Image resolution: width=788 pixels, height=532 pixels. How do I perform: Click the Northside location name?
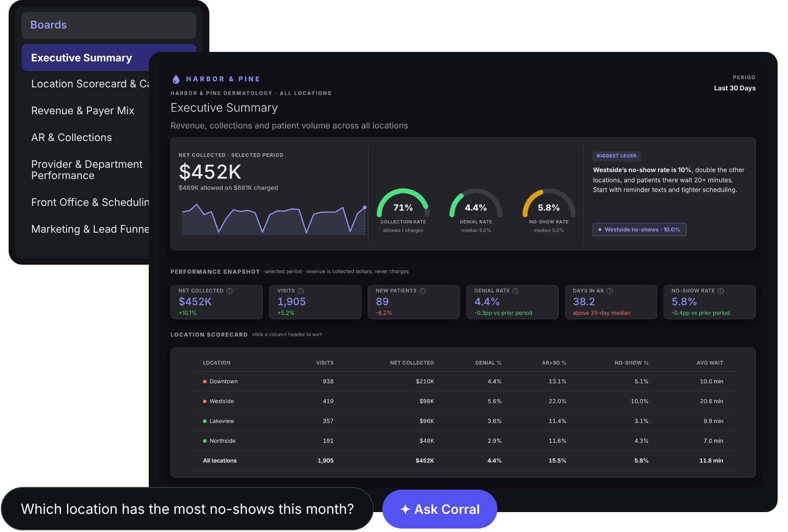(222, 441)
